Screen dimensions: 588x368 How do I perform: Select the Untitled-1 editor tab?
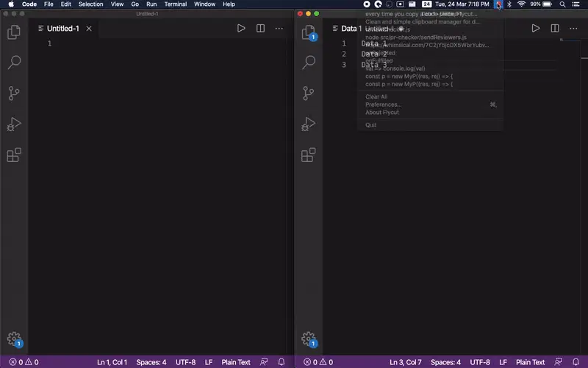click(63, 29)
